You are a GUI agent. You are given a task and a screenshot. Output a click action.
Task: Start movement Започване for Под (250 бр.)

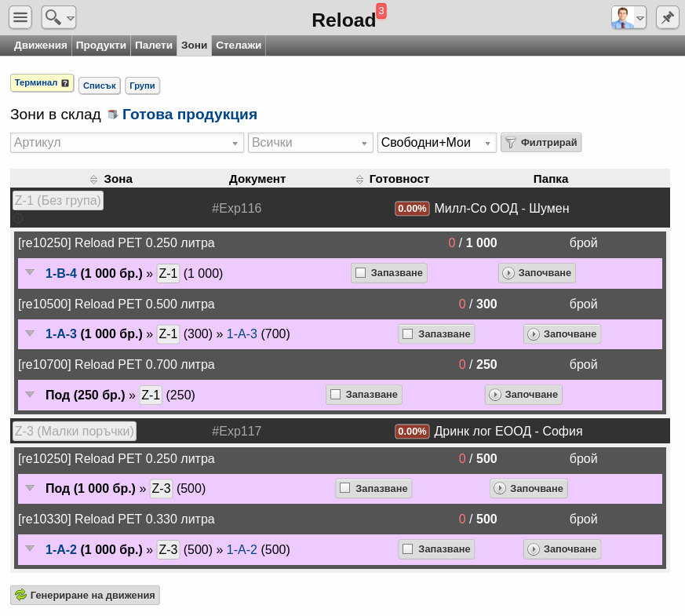[x=523, y=395]
